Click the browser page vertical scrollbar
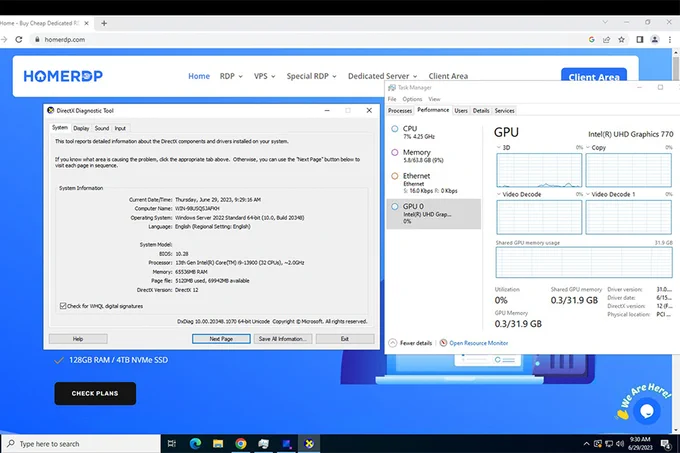 676,241
